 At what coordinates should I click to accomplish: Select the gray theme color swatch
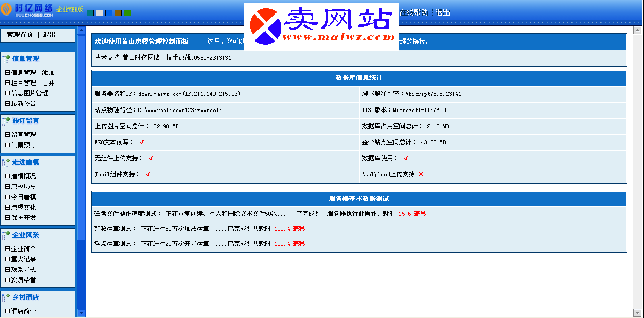(x=99, y=13)
